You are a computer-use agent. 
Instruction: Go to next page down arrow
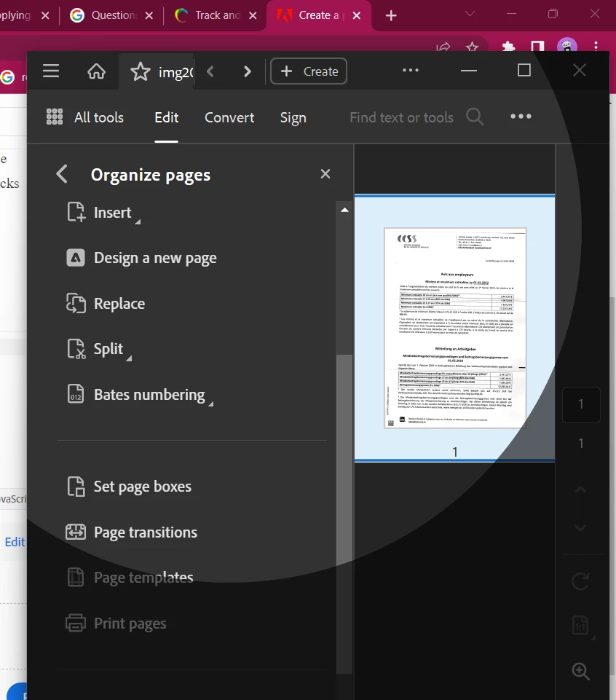click(580, 528)
